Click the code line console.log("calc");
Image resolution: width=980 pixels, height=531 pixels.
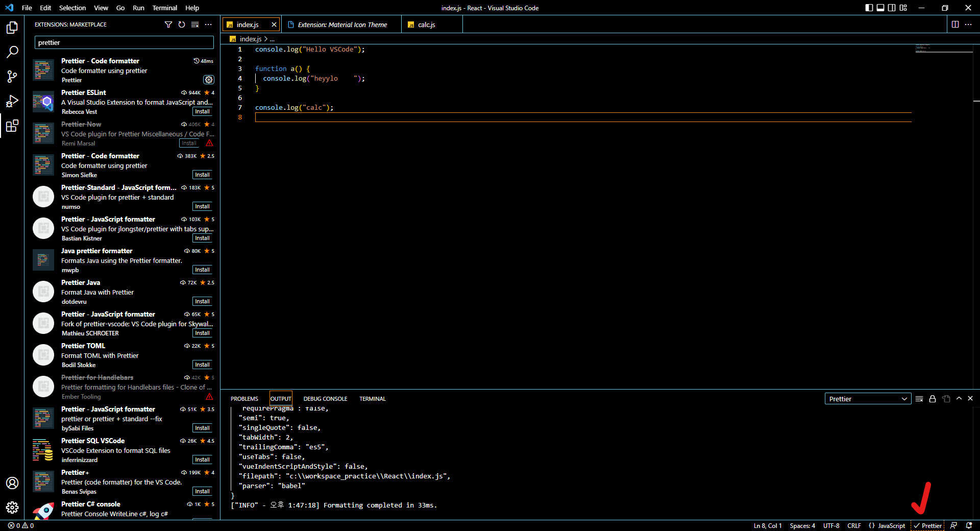point(294,108)
